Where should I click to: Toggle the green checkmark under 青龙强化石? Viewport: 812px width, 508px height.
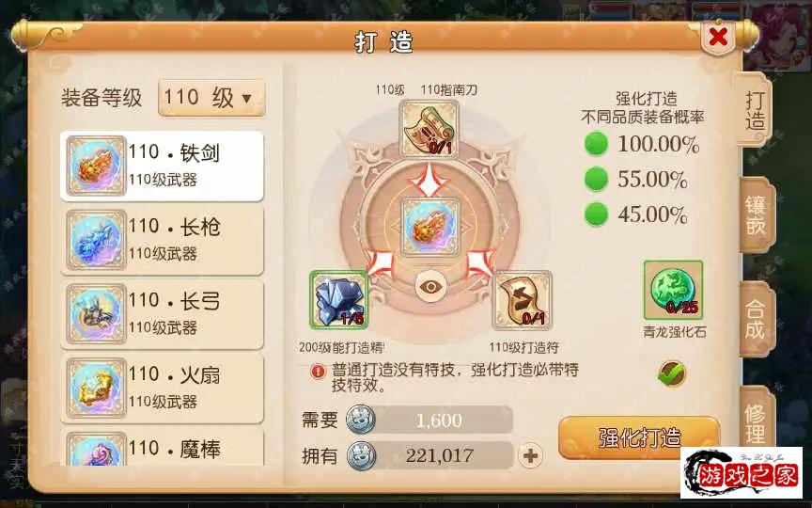pos(672,373)
